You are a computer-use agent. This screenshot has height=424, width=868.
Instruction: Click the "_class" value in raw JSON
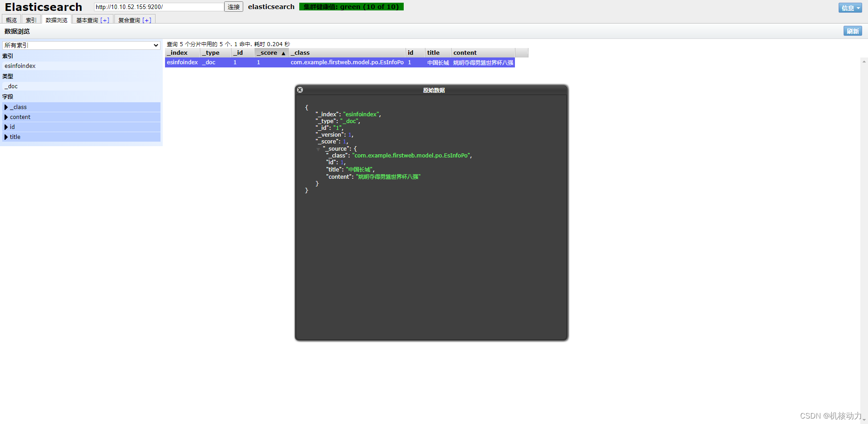coord(411,156)
